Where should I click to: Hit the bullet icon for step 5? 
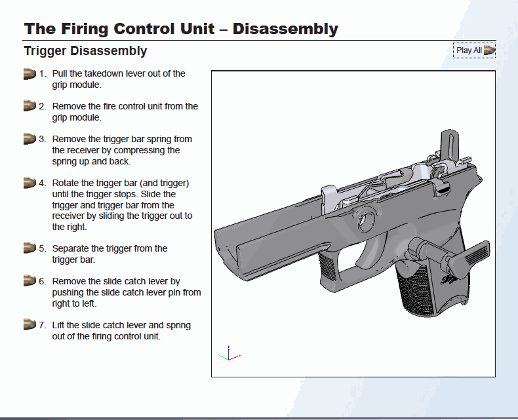30,248
